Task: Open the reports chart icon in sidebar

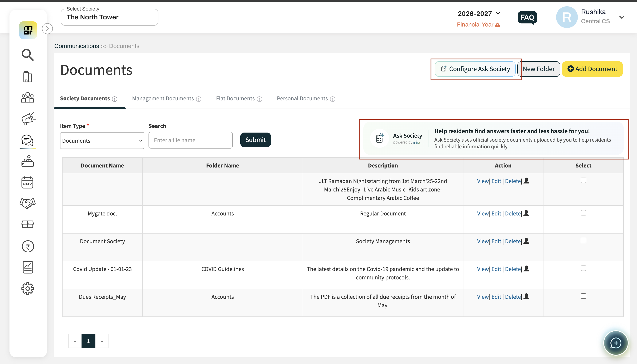Action: click(28, 267)
